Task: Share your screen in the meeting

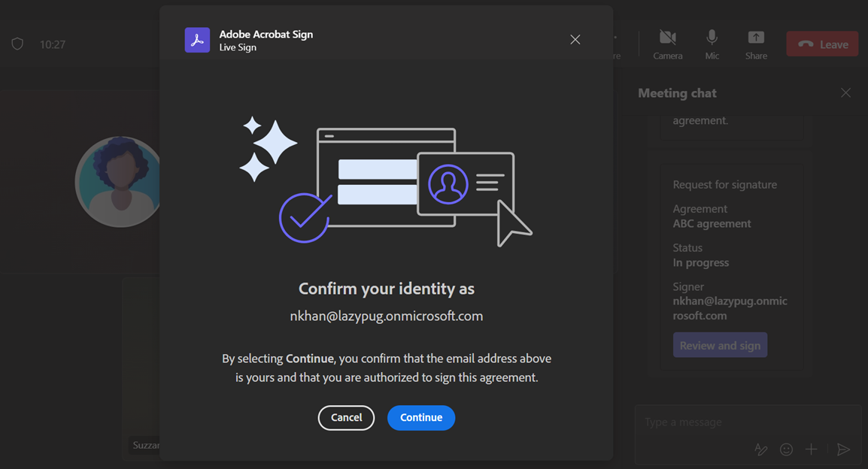Action: pos(755,43)
